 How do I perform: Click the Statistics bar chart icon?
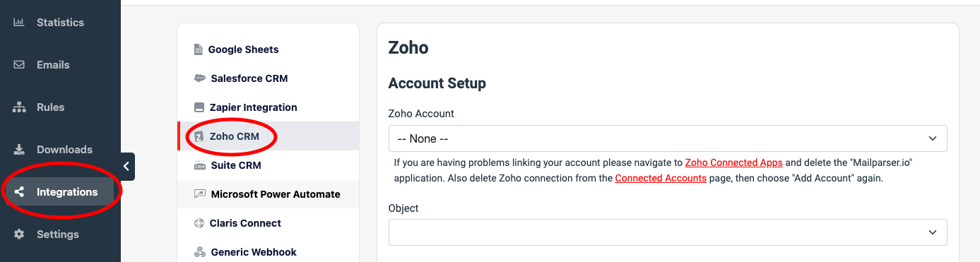coord(19,23)
